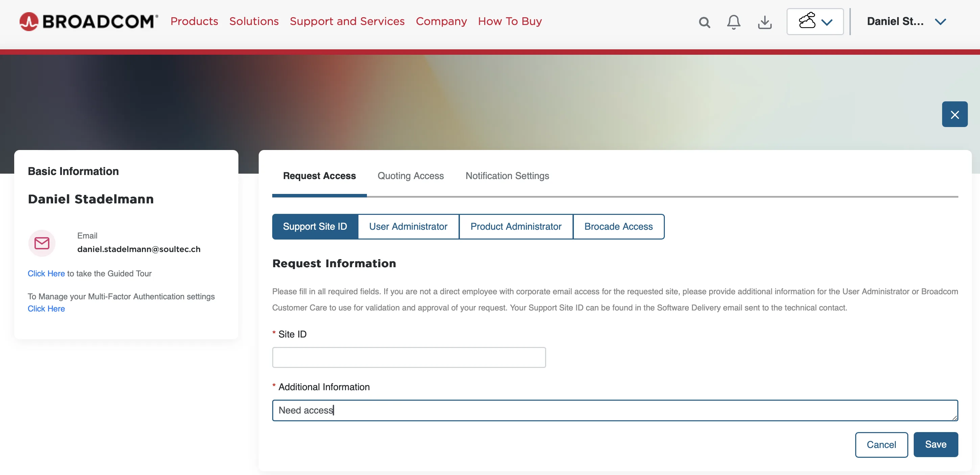980x475 pixels.
Task: Select the User Administrator option
Action: click(408, 226)
